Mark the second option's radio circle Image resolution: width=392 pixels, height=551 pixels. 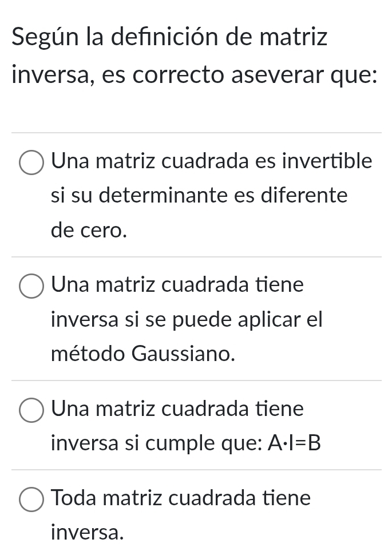[x=31, y=286]
